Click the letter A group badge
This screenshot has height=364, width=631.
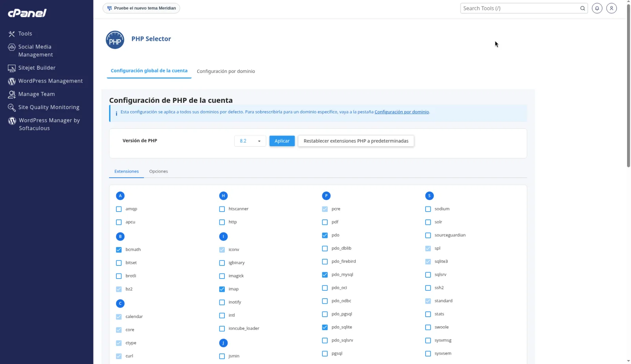pyautogui.click(x=120, y=196)
